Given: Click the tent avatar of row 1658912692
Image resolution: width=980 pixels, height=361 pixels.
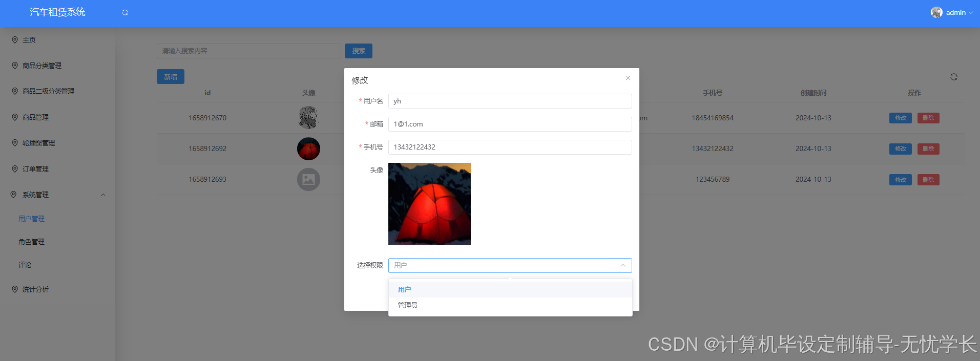Looking at the screenshot, I should [x=308, y=148].
